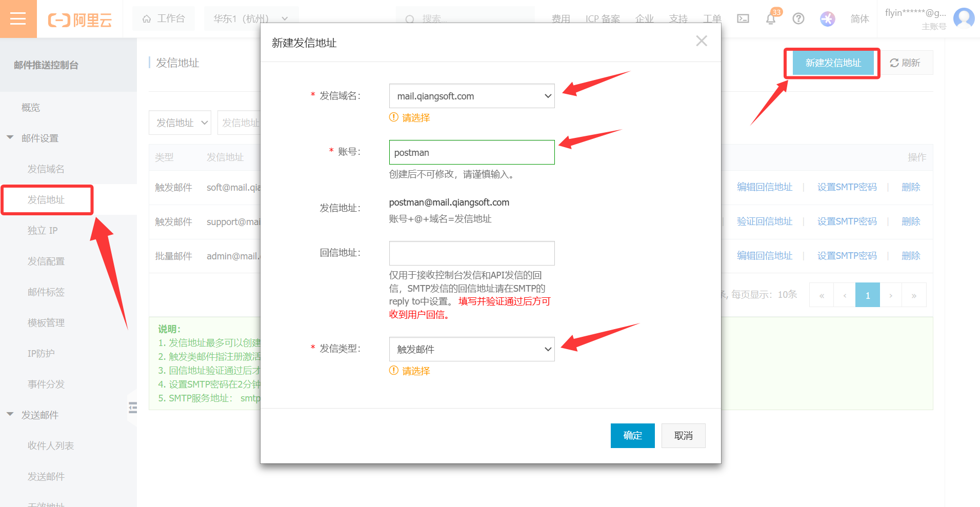Collapse the 发送邮件 sidebar group
Screen dimensions: 980x507
click(x=10, y=415)
